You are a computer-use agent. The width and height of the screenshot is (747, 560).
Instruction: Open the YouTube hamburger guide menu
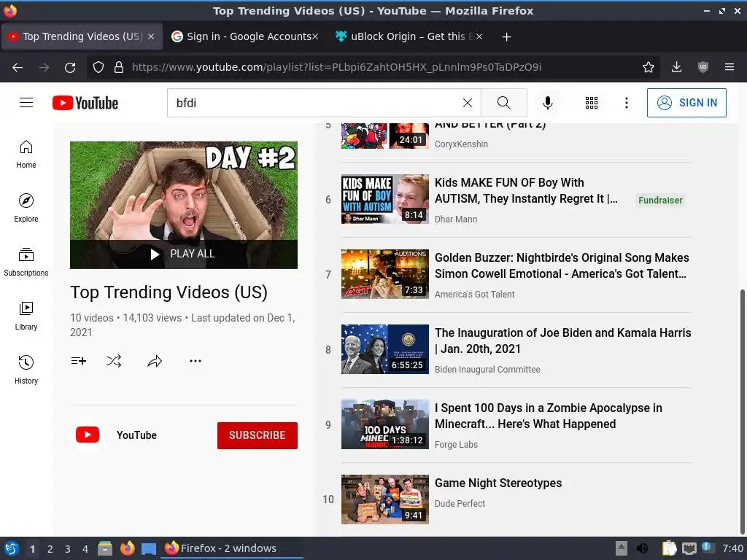[26, 102]
